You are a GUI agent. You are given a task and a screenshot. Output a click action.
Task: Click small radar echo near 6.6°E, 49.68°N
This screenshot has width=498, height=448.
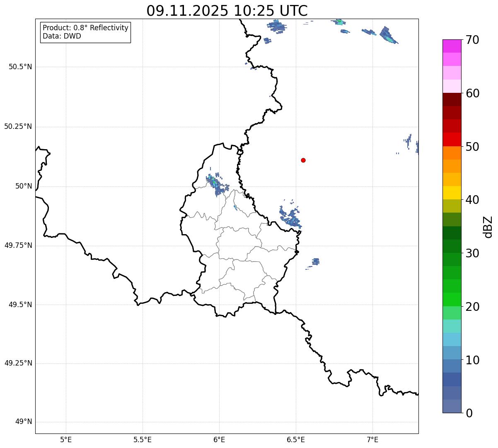pyautogui.click(x=315, y=262)
